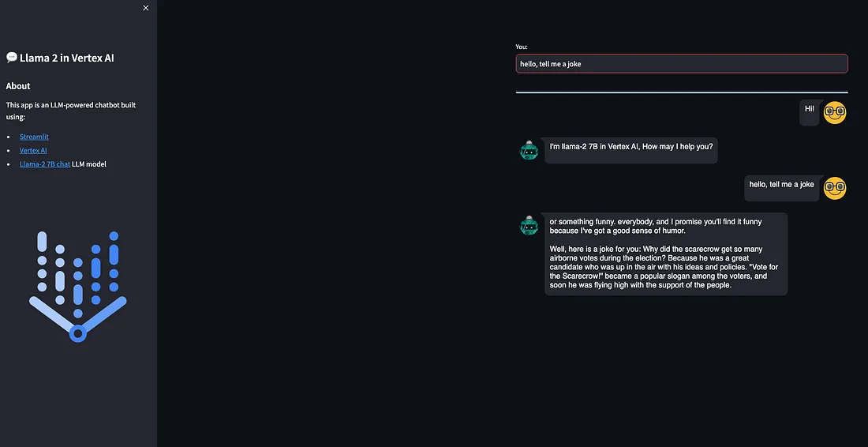Close the sidebar with the X icon
The image size is (868, 447).
point(146,8)
